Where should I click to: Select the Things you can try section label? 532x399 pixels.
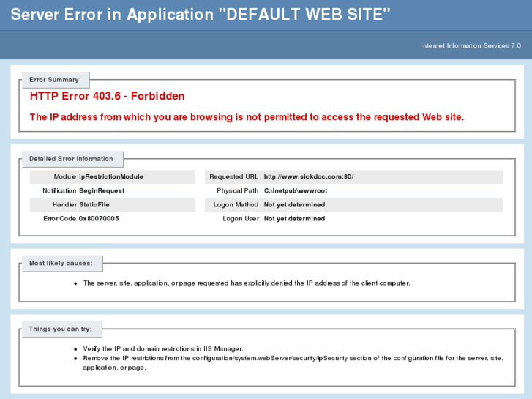click(61, 329)
